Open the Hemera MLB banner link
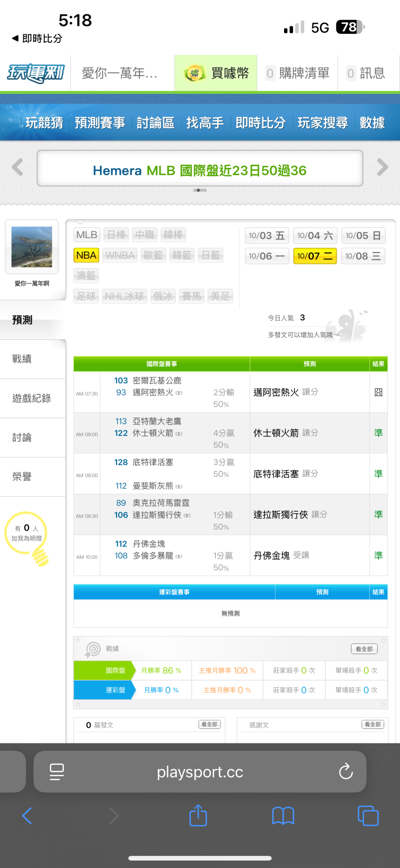Screen dimensions: 400x868 (200, 171)
